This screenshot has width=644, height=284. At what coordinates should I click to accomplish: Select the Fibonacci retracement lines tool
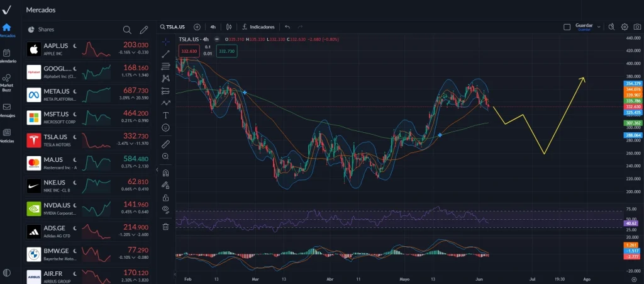[165, 66]
